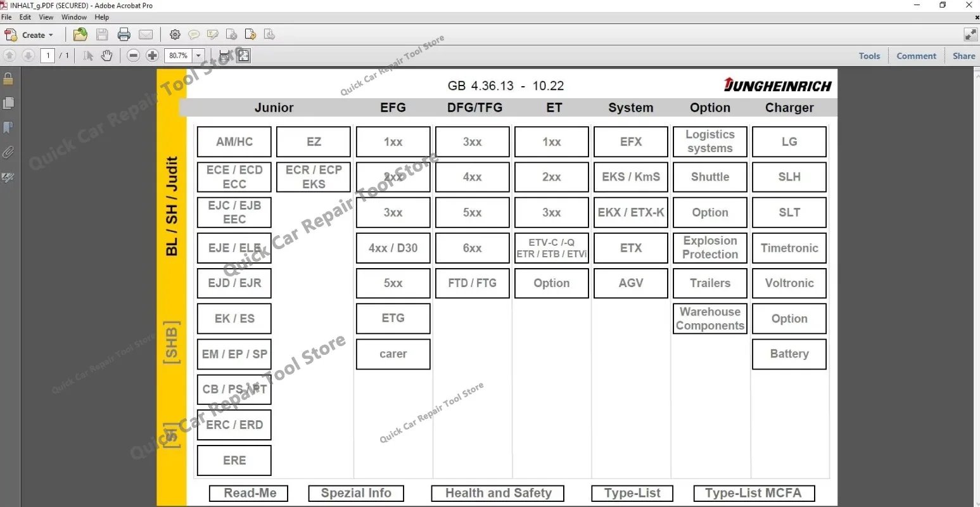Click the fit one full page icon
Screen dimensions: 980x507
pos(243,56)
